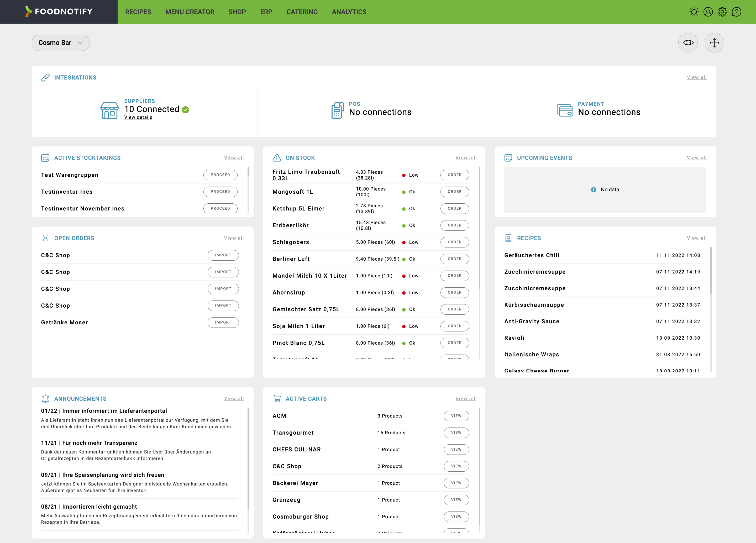Screen dimensions: 756x543
Task: Open the user profile icon
Action: click(708, 12)
